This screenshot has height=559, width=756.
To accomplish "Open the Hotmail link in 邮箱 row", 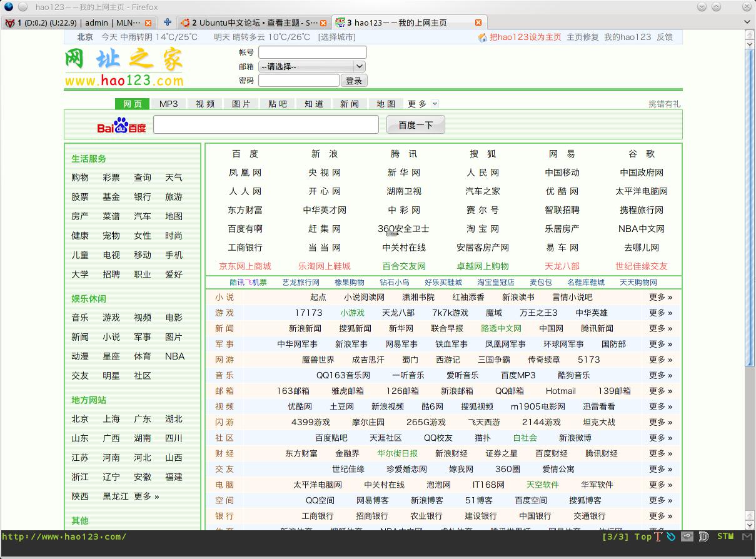I will click(x=560, y=391).
